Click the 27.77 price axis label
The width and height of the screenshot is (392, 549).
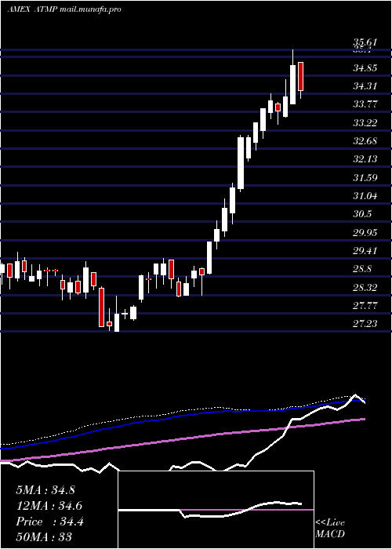point(365,306)
